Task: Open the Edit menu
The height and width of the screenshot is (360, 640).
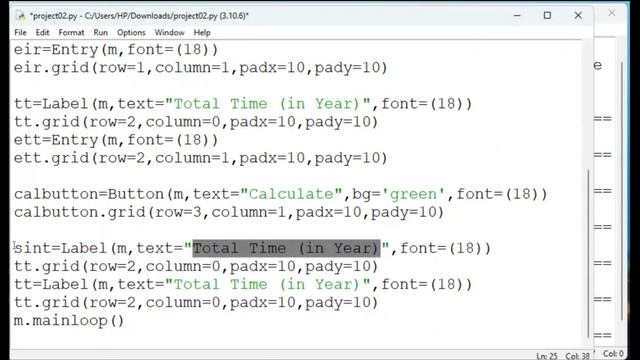Action: click(x=42, y=33)
